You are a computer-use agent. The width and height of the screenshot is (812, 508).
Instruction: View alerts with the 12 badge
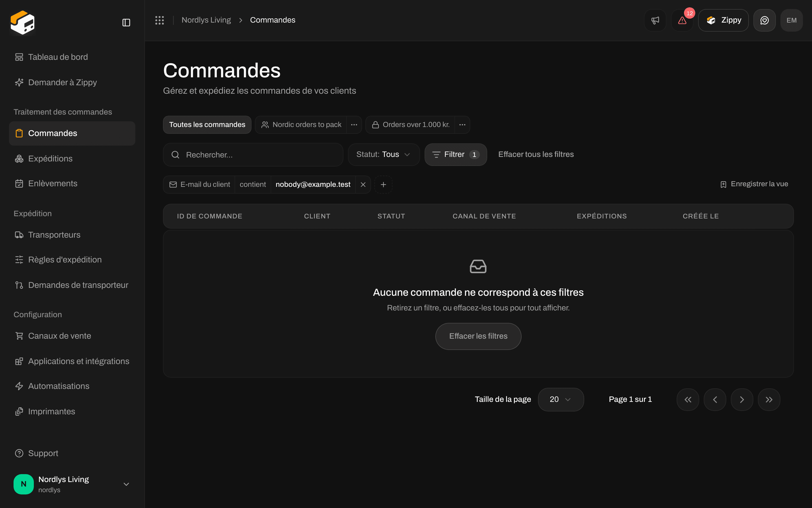[x=682, y=20]
